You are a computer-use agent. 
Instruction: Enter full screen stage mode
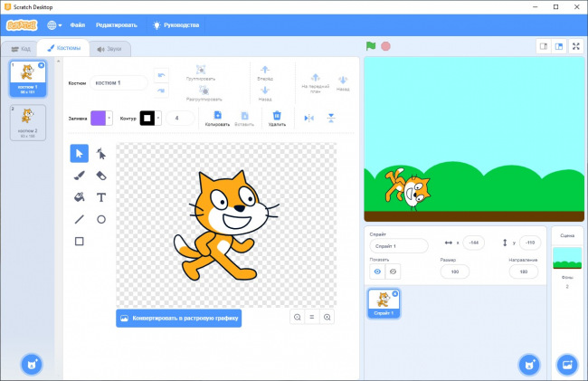576,46
